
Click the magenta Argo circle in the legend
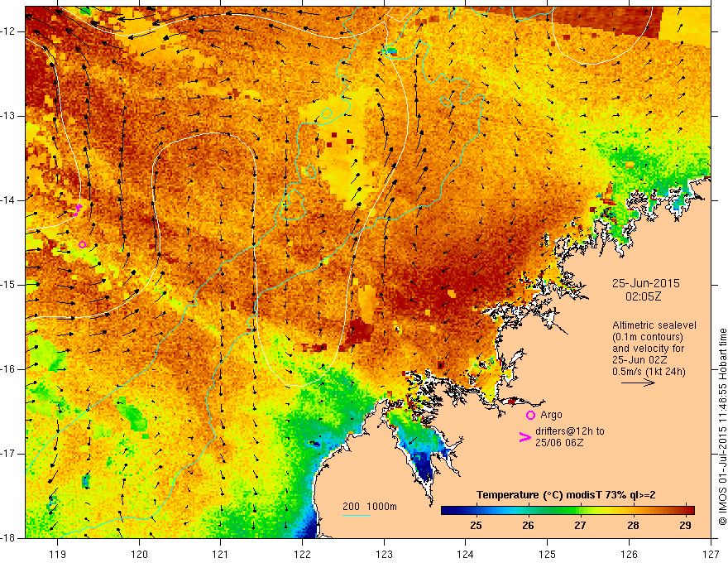[530, 415]
